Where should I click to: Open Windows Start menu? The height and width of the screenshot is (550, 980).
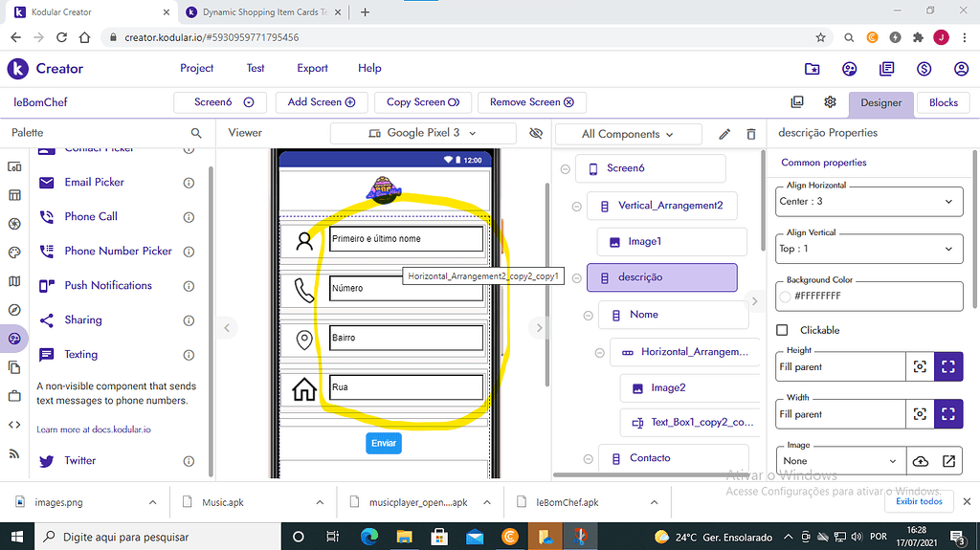point(17,537)
